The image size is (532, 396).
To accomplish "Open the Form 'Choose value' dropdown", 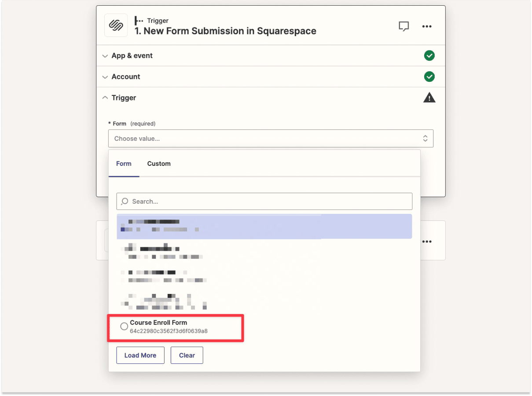I will 271,138.
